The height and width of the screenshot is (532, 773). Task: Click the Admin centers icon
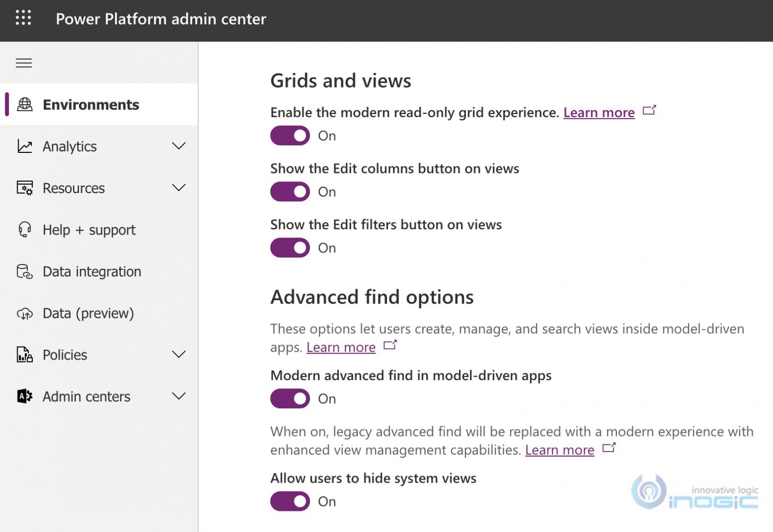tap(24, 396)
